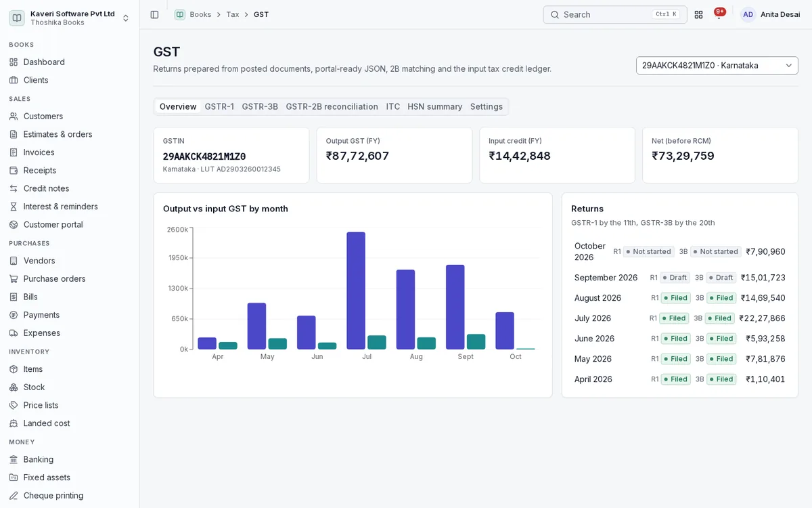Viewport: 812px width, 508px height.
Task: Open Vendors icon in sidebar
Action: [14, 261]
